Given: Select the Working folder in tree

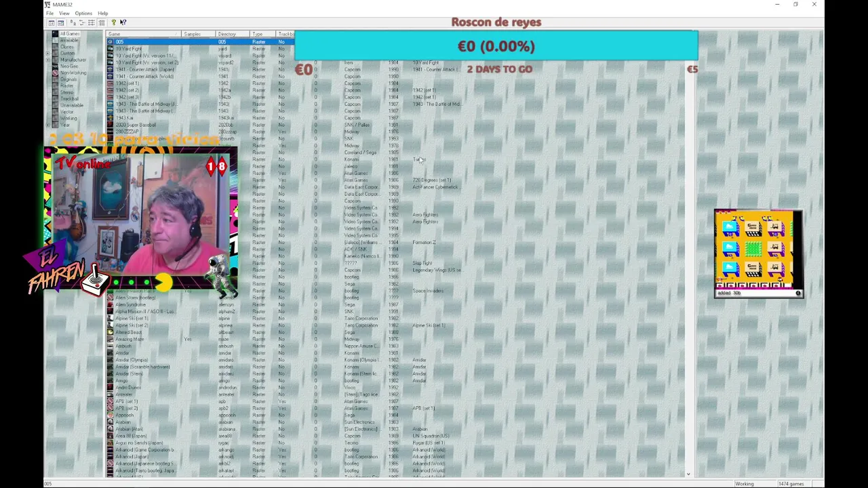Looking at the screenshot, I should (x=68, y=118).
